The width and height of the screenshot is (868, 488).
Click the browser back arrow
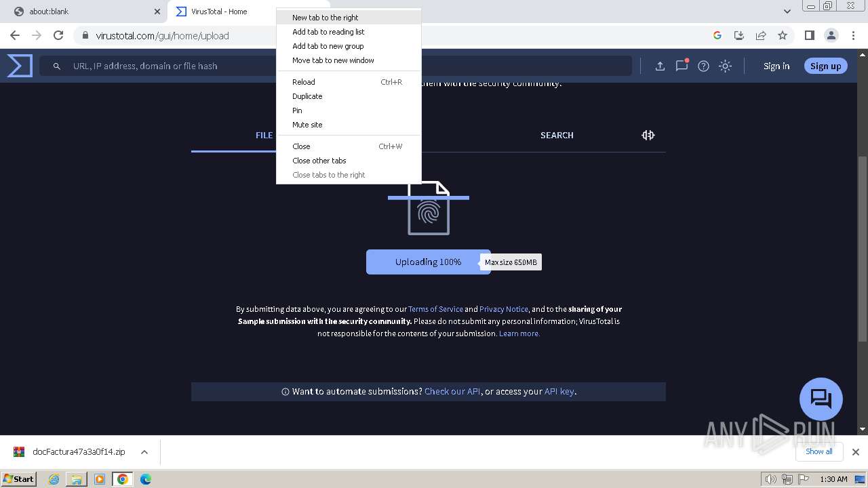tap(15, 35)
